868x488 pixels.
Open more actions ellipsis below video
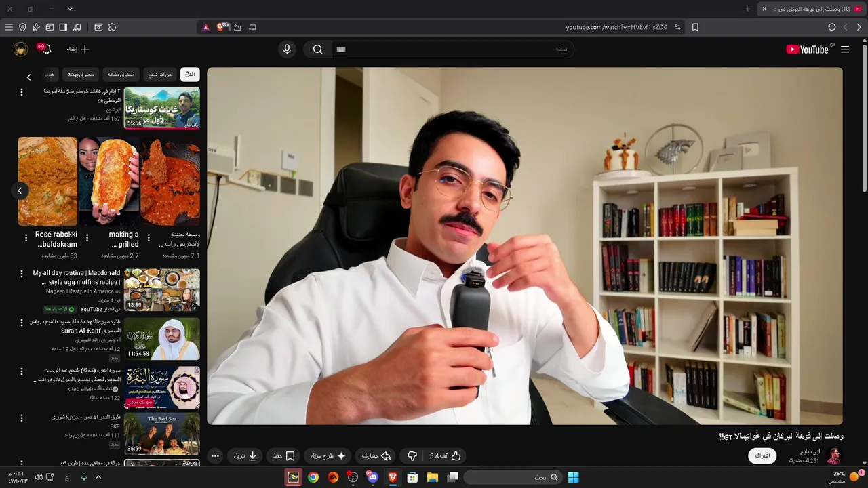[215, 456]
